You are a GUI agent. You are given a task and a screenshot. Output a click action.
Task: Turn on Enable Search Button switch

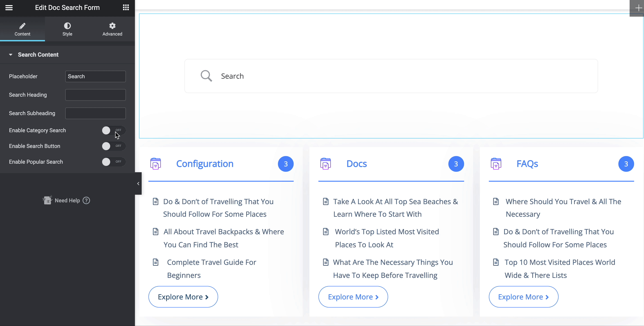[x=113, y=146]
